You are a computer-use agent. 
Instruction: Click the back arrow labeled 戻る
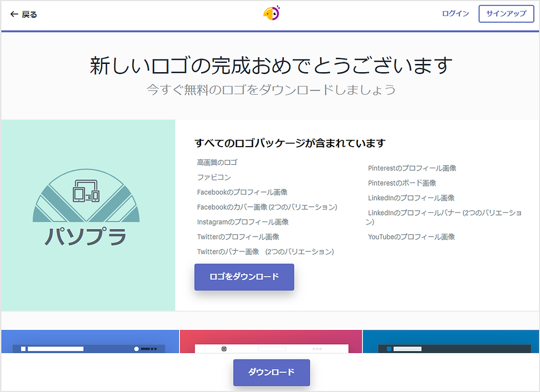pyautogui.click(x=23, y=14)
